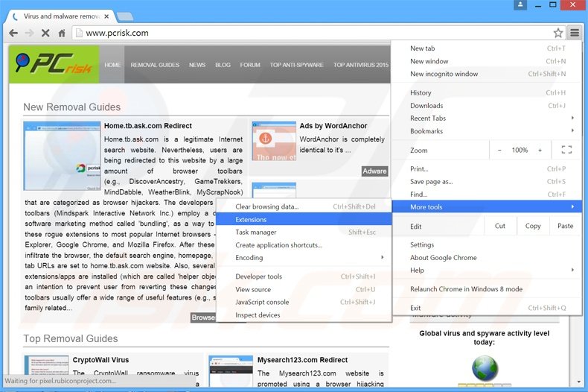Increase zoom with the plus button
Screen dimensions: 588x392
(540, 151)
